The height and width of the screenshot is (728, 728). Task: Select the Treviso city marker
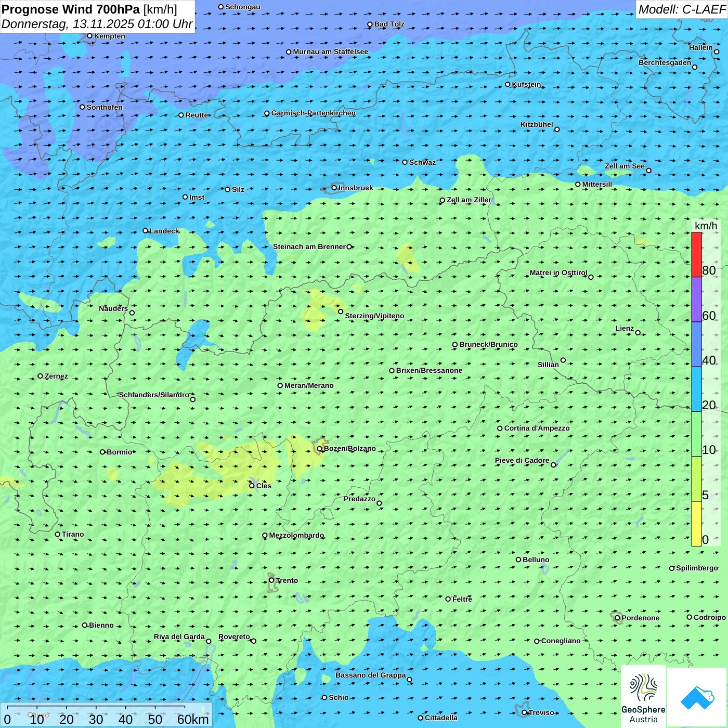[525, 712]
